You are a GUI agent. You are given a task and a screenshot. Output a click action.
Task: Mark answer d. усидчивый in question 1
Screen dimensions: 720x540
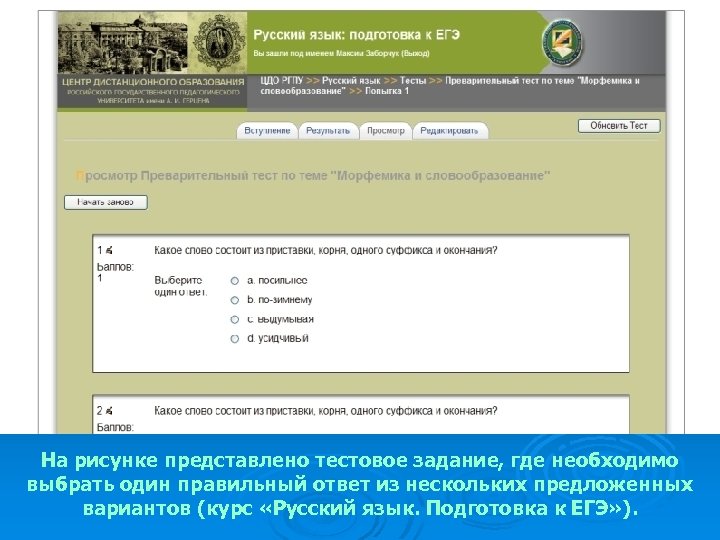235,339
